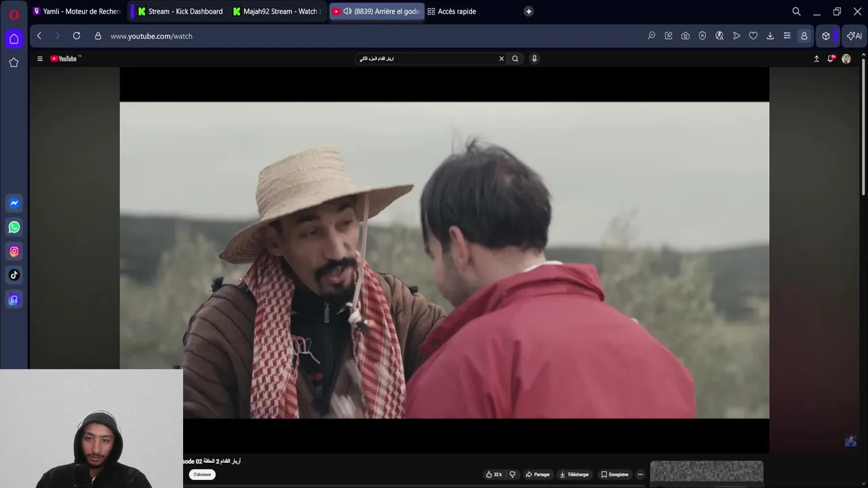Open bookmarks star in Opera sidebar
Screen dimensions: 868x488
[x=14, y=62]
